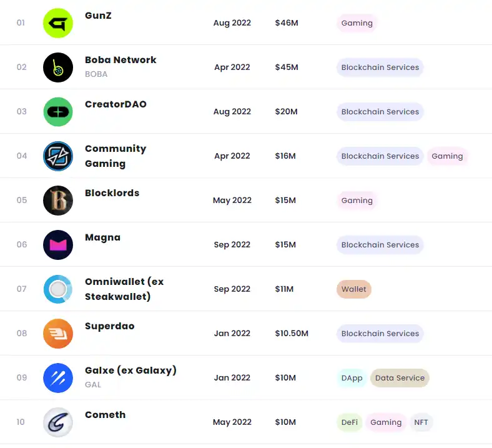This screenshot has width=492, height=448.
Task: Click the Cometh logo icon
Action: [x=58, y=422]
